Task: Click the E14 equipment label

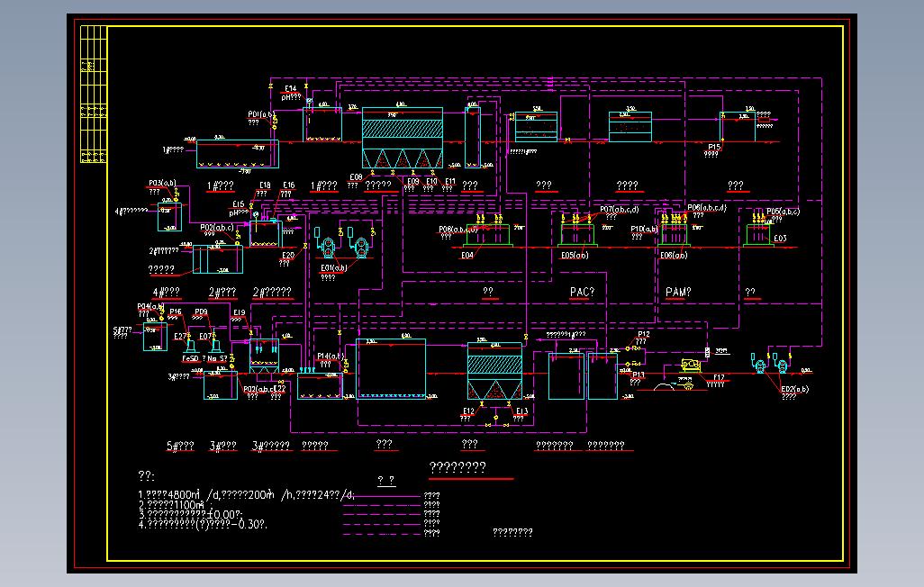Action: tap(291, 88)
